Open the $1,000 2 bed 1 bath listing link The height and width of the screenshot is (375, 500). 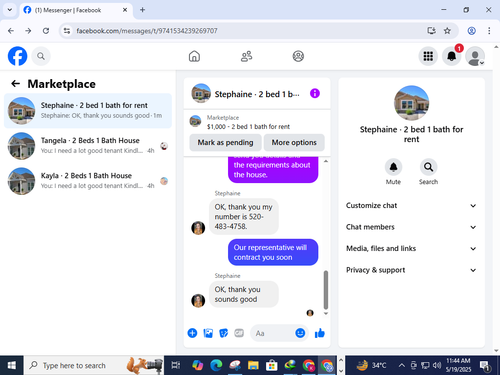coord(248,127)
